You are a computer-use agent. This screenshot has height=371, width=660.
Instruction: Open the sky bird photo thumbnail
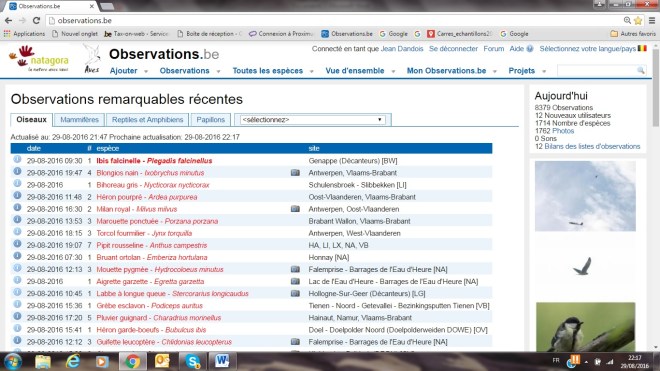tap(585, 196)
